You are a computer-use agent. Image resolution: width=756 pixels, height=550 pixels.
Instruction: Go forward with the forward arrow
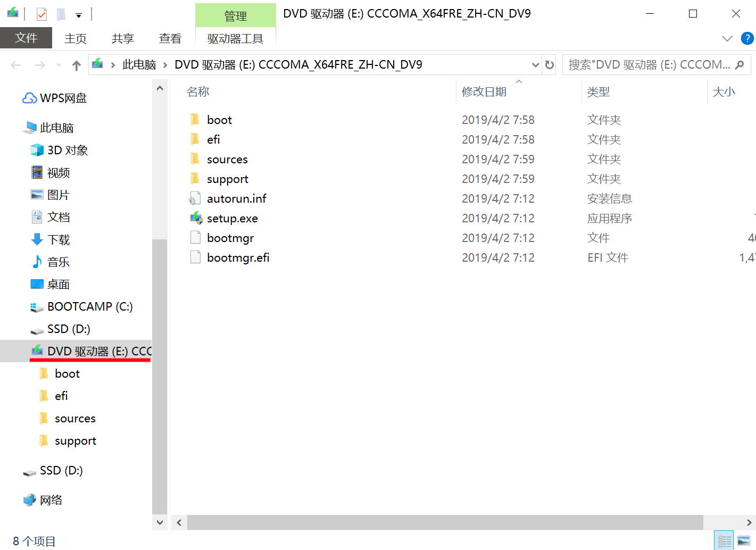tap(40, 65)
